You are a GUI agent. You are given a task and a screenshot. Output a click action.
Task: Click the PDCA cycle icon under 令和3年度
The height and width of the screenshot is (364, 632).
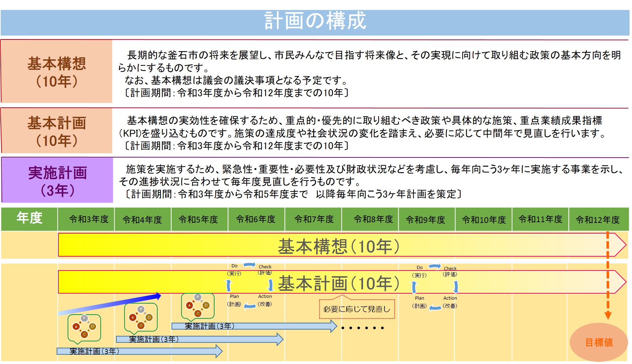(x=84, y=327)
